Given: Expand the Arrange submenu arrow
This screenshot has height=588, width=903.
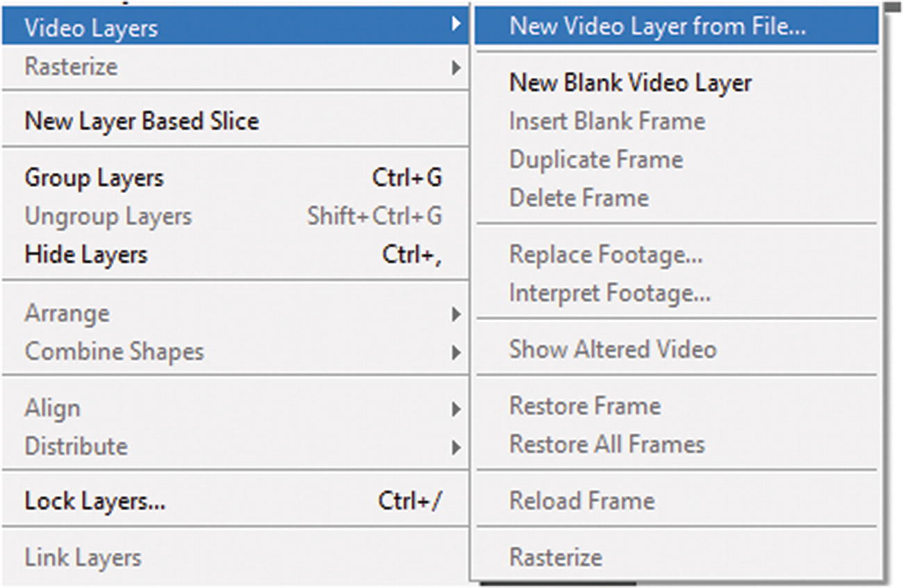Looking at the screenshot, I should pyautogui.click(x=456, y=314).
